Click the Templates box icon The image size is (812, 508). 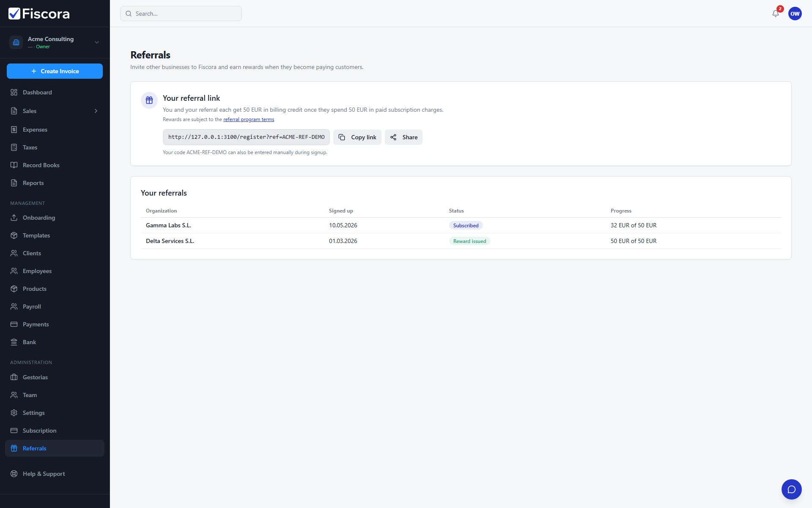point(14,235)
